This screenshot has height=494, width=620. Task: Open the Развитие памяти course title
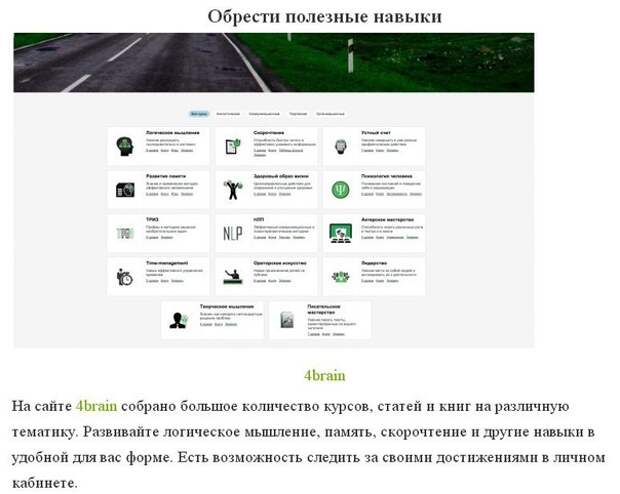[166, 176]
